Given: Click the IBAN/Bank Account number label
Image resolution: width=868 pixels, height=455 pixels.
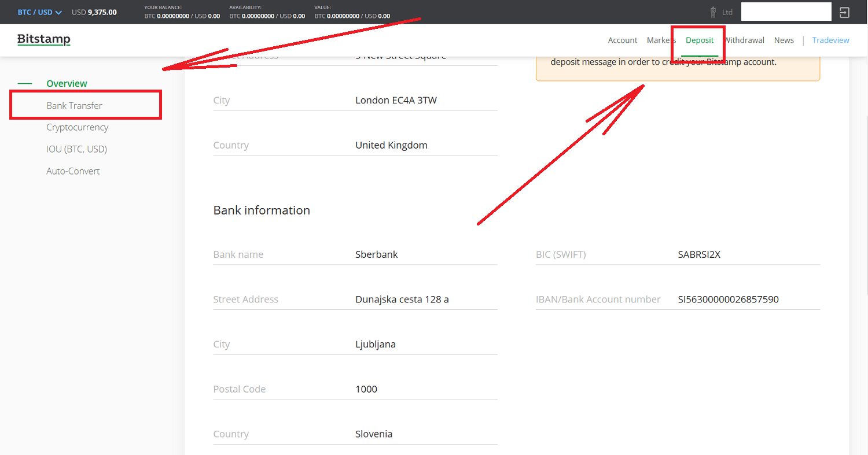Looking at the screenshot, I should tap(598, 299).
